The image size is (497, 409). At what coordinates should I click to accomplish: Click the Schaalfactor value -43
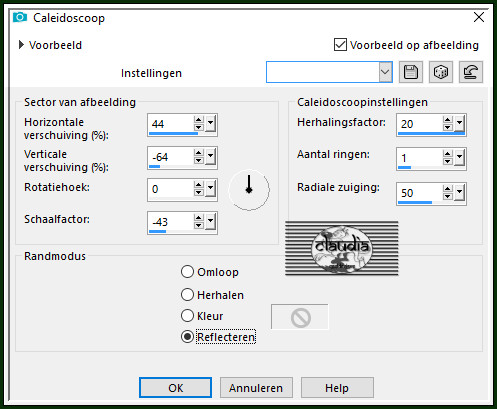pos(160,221)
